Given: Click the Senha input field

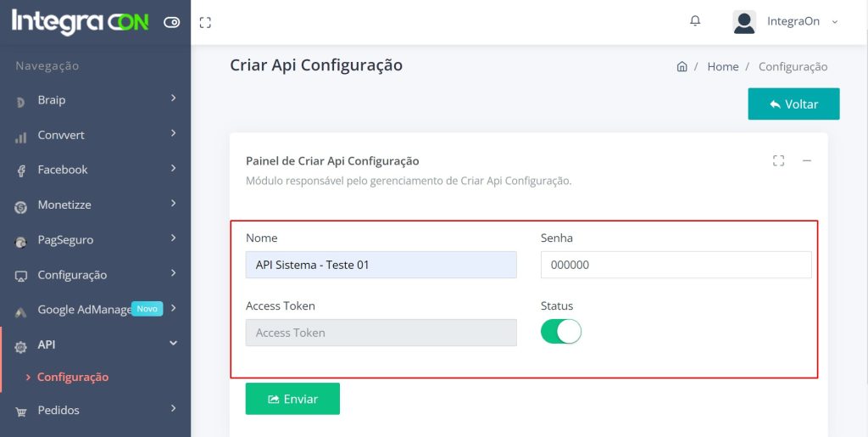Looking at the screenshot, I should (676, 265).
